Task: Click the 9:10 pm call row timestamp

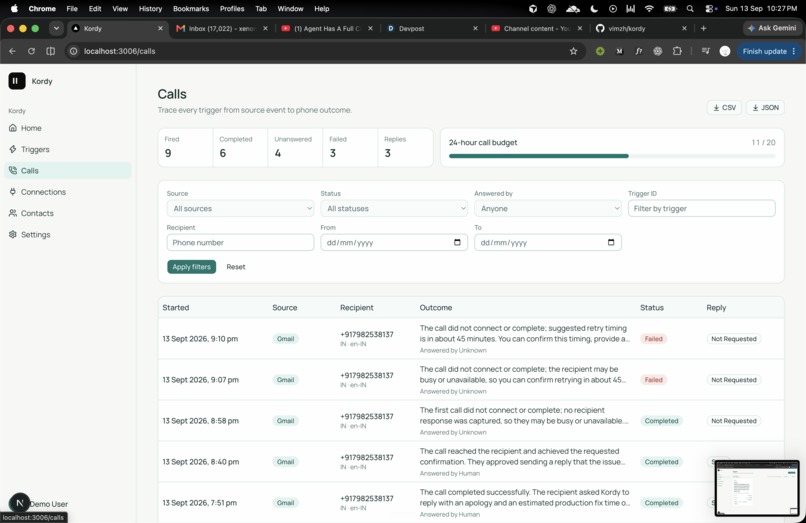Action: (200, 339)
